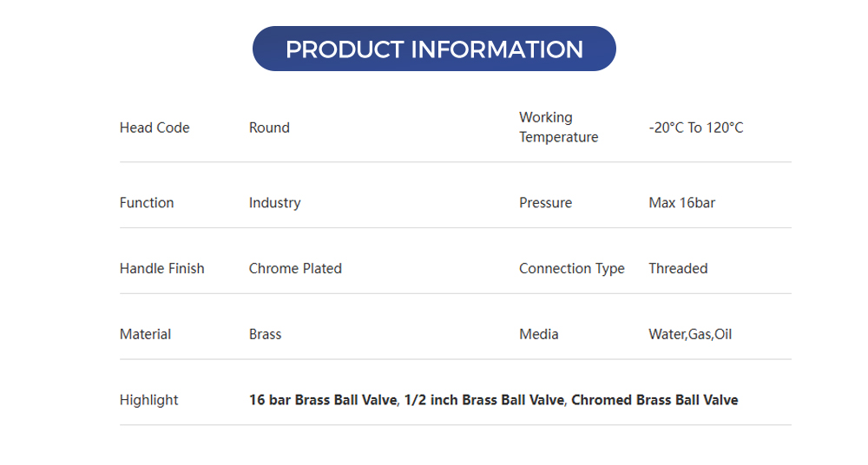Open the 16 bar Brass Ball Valve link
The width and height of the screenshot is (868, 465).
pyautogui.click(x=323, y=400)
